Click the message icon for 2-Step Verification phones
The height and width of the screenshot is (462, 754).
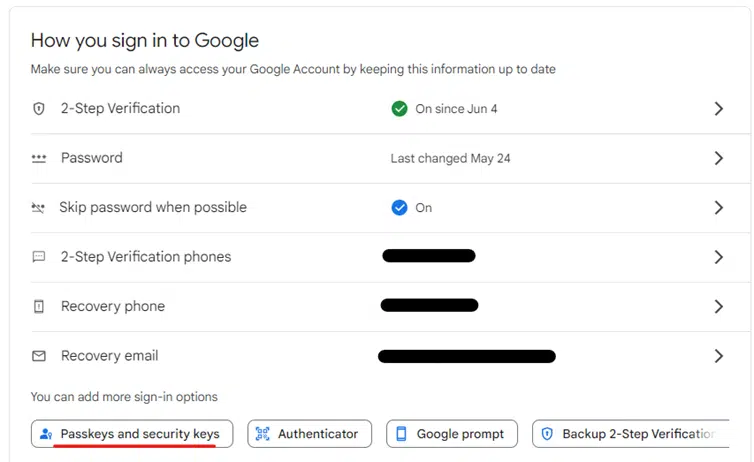coord(38,257)
